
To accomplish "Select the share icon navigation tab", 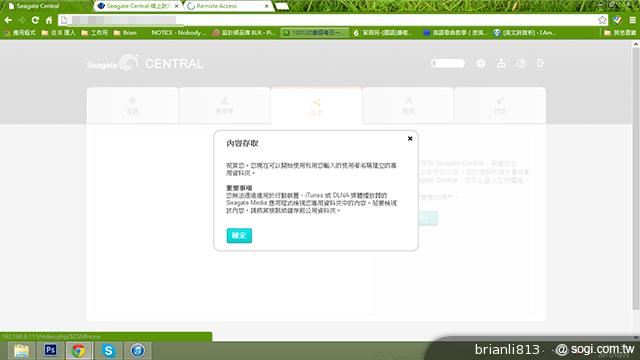I will point(316,106).
